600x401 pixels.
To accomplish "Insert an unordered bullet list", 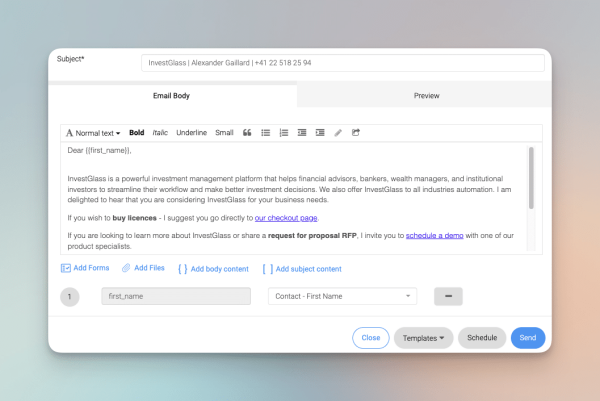I will pos(266,133).
